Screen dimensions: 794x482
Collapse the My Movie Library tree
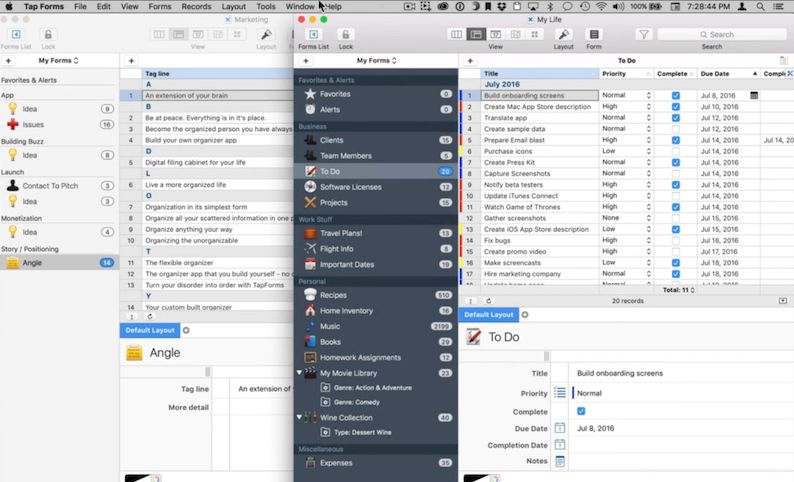click(x=300, y=373)
